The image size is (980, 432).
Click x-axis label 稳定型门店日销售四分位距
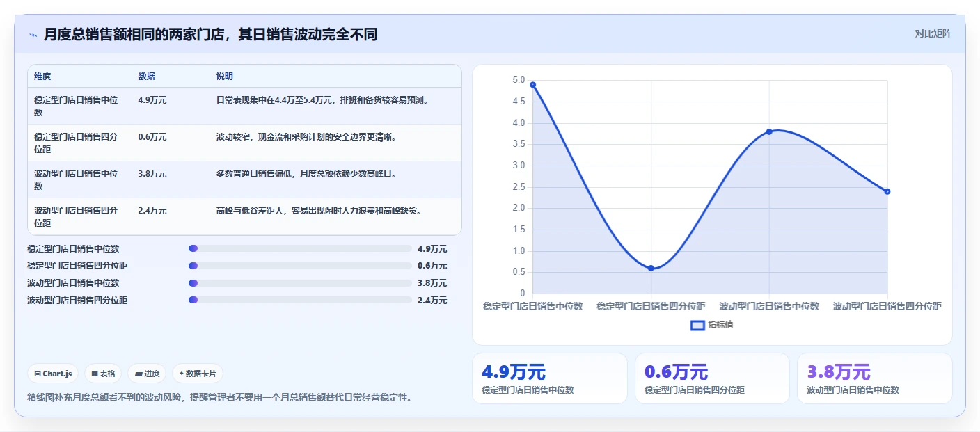(651, 306)
